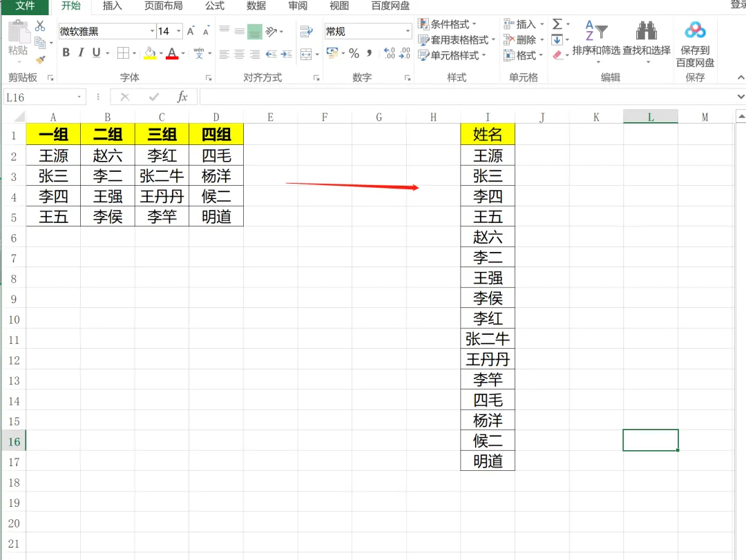Click the Cut scissors icon
The height and width of the screenshot is (560, 746).
click(41, 26)
